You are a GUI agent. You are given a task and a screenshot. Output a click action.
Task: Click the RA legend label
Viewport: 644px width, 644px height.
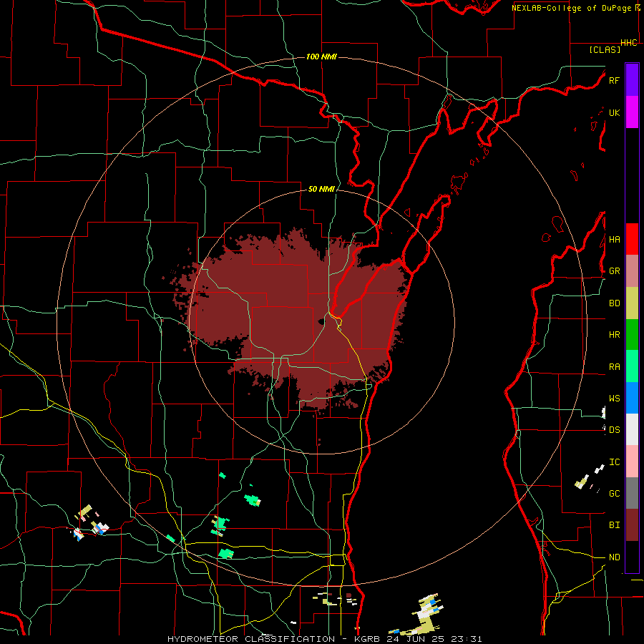614,367
